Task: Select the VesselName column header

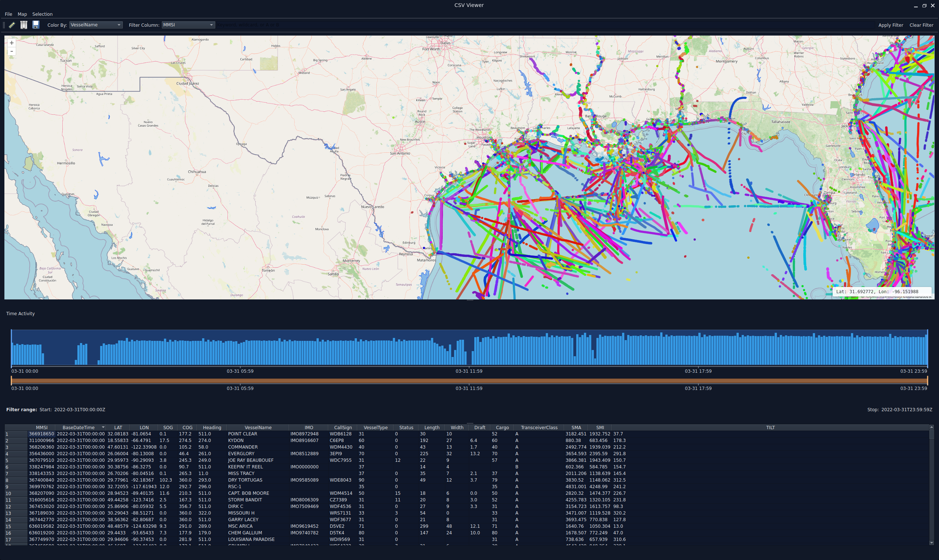Action: coord(258,428)
